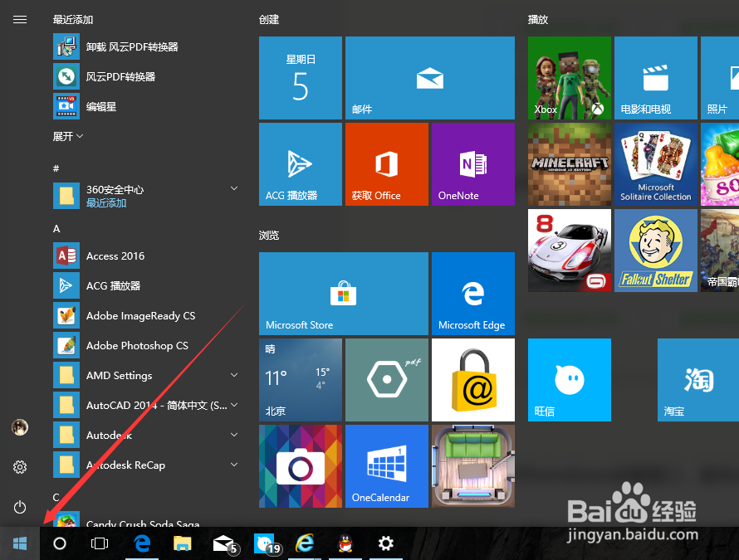Open the 邮件 mail tile
739x560 pixels.
tap(430, 78)
